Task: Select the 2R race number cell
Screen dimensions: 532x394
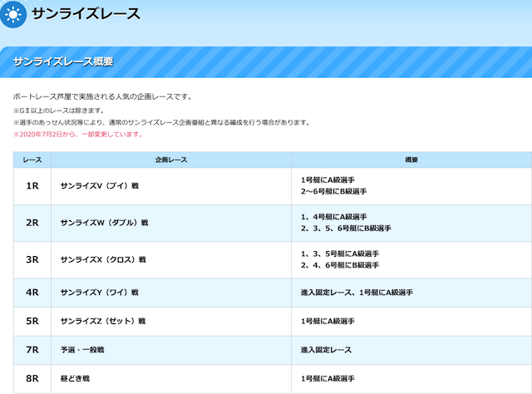Action: click(x=32, y=222)
